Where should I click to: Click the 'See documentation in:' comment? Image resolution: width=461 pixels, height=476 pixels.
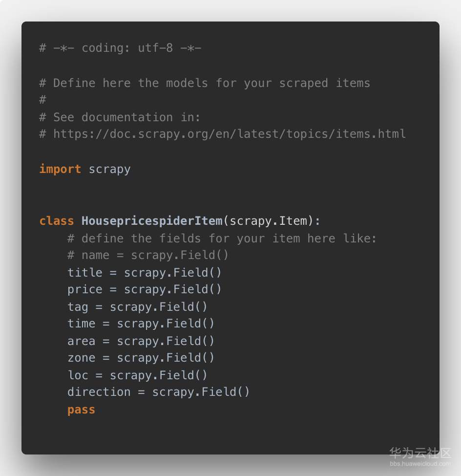120,117
